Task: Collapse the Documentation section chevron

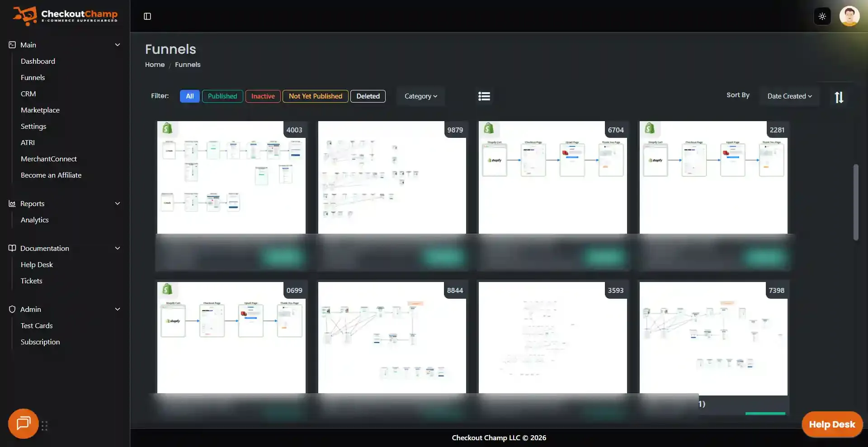Action: [118, 248]
